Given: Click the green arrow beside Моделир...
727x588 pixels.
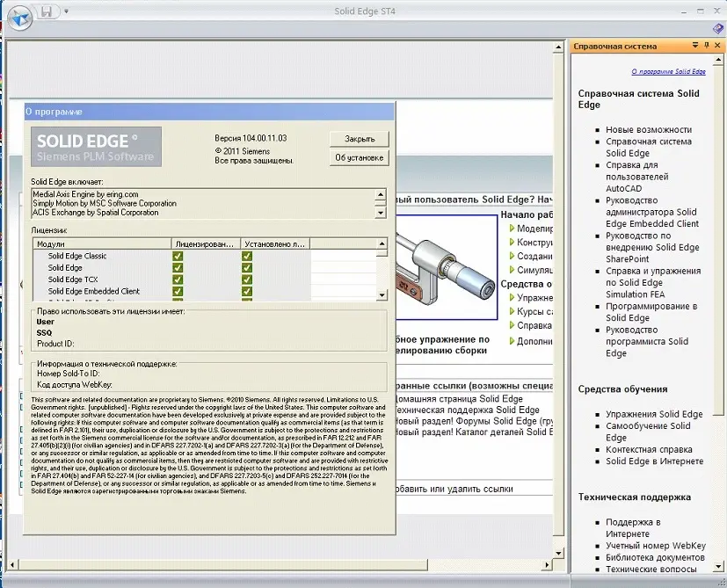Looking at the screenshot, I should tap(511, 229).
